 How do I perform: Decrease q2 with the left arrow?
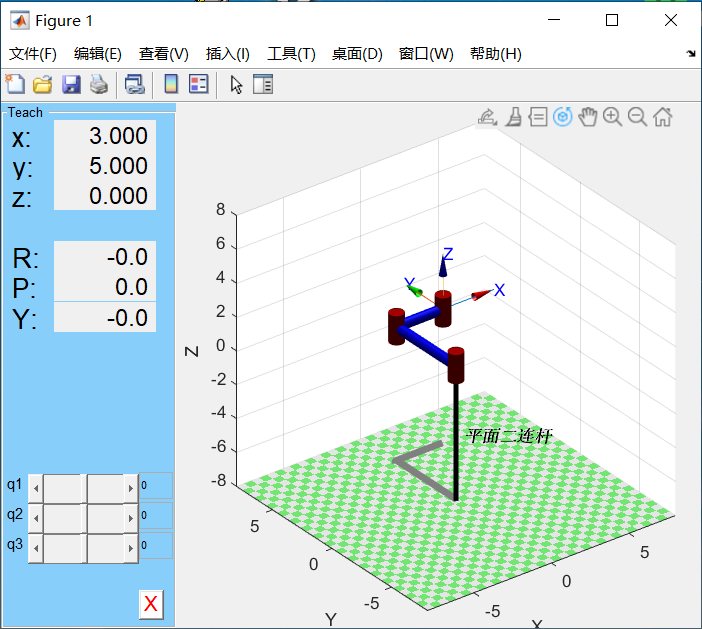(x=36, y=518)
